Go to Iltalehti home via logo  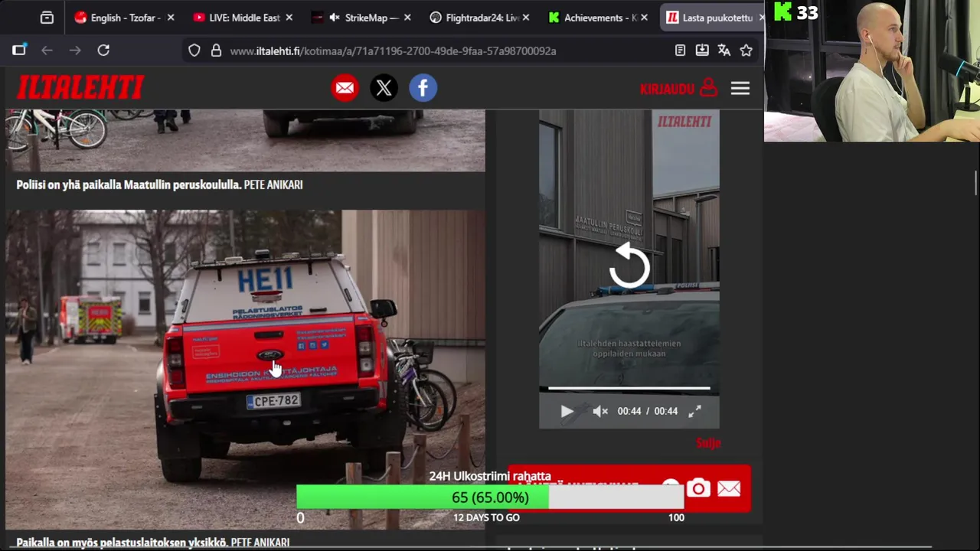pos(80,88)
